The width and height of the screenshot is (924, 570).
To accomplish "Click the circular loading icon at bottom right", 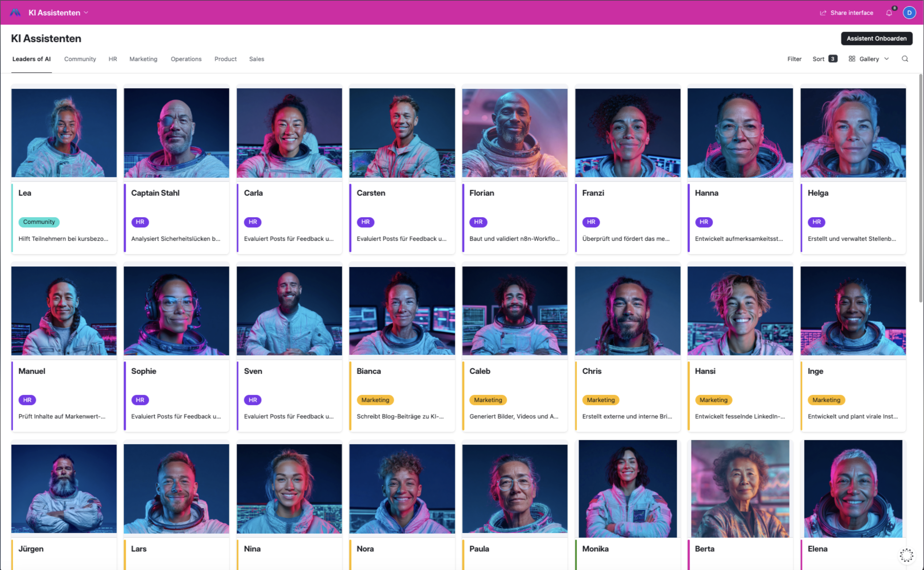I will pos(906,555).
